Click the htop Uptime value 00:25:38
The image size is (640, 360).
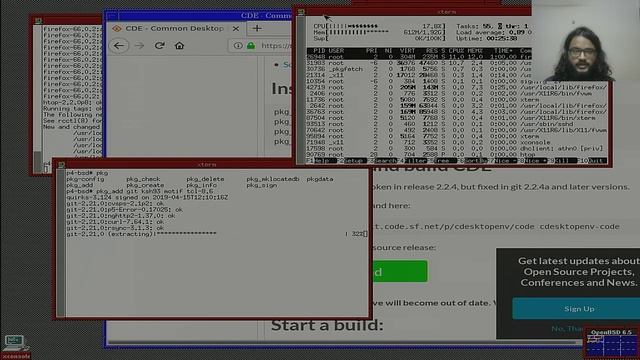[502, 39]
